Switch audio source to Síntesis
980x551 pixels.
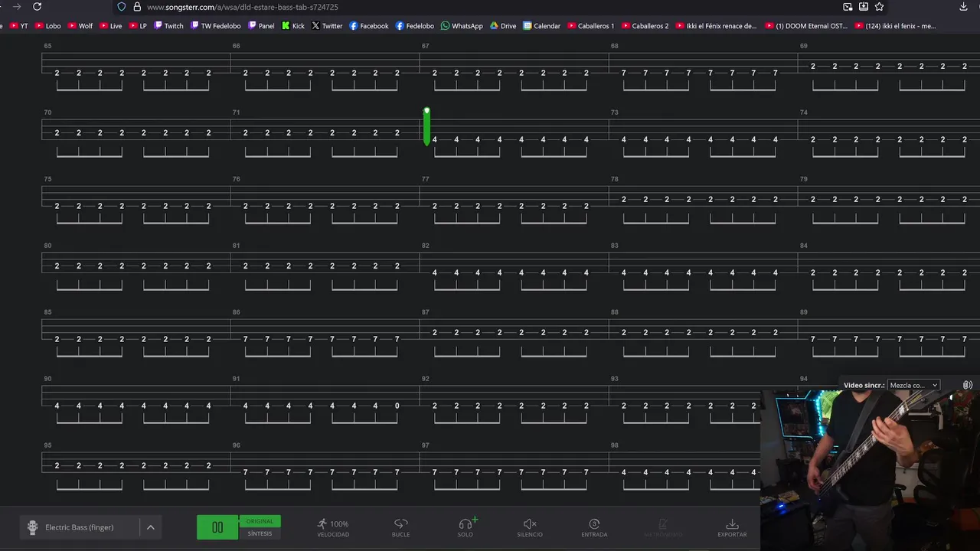point(260,533)
